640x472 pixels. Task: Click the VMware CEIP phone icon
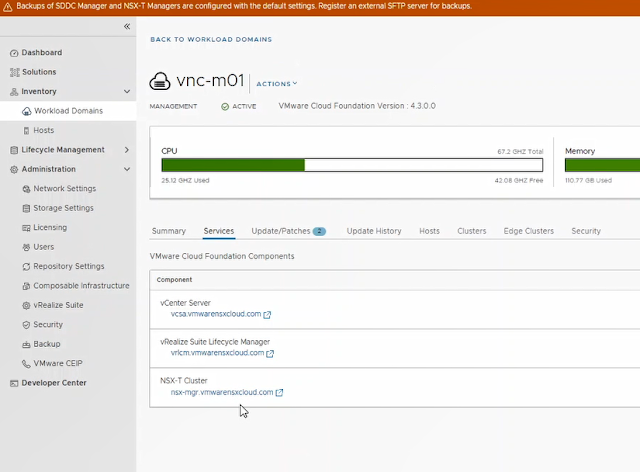[27, 364]
